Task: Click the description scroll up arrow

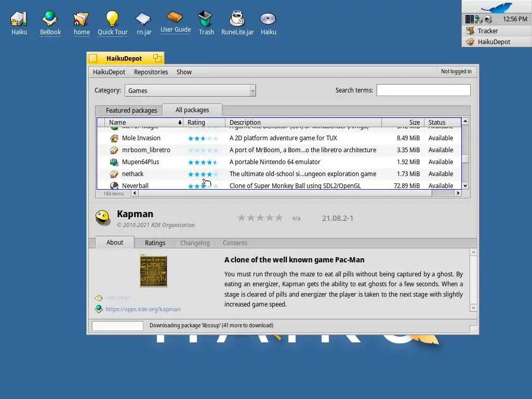Action: click(473, 252)
